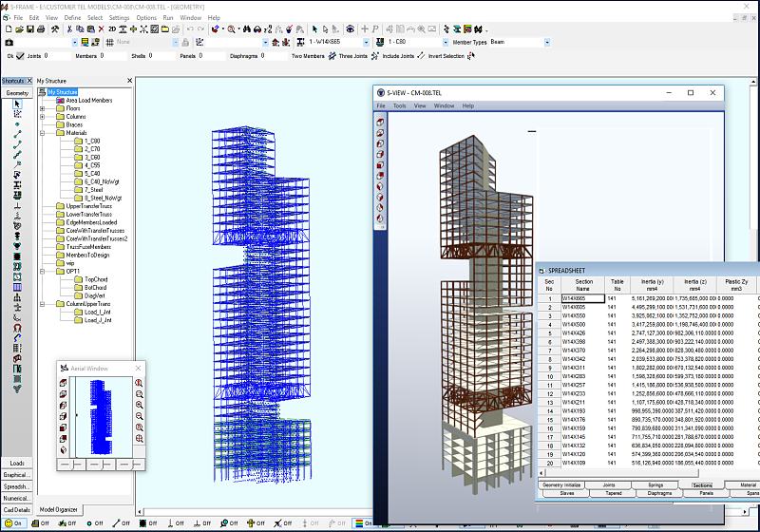Click the top zoom icon in Aerial Window
Image resolution: width=760 pixels, height=532 pixels.
(x=139, y=383)
